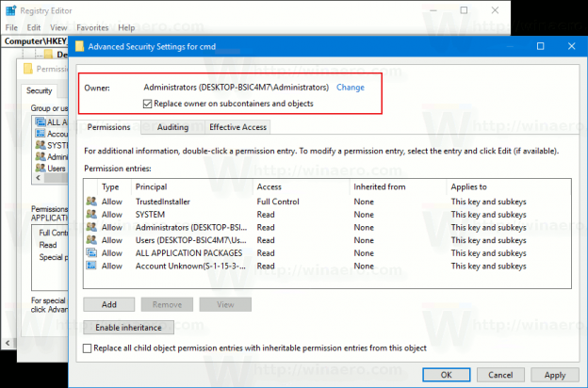Viewport: 588px width, 388px height.
Task: Click the ALL APPLICATION PACKAGES entry icon
Action: [x=91, y=252]
